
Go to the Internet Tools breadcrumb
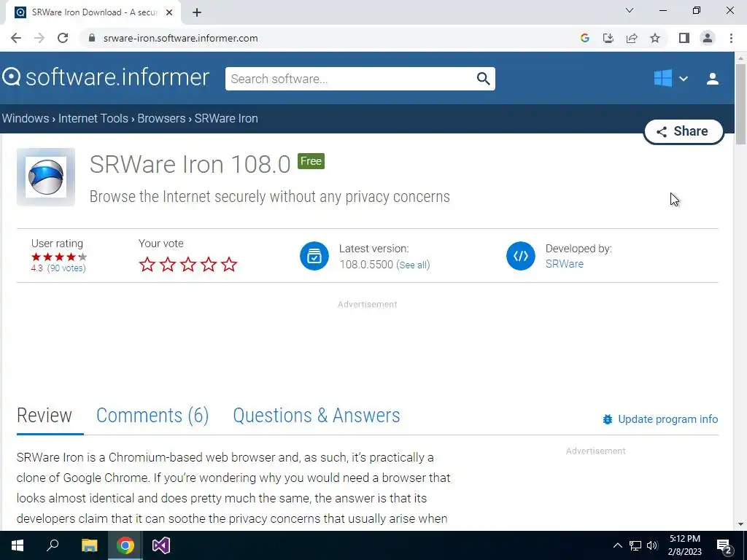click(93, 118)
